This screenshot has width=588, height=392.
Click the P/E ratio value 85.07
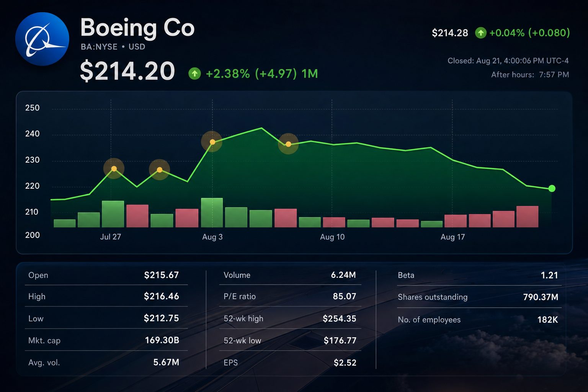coord(345,296)
